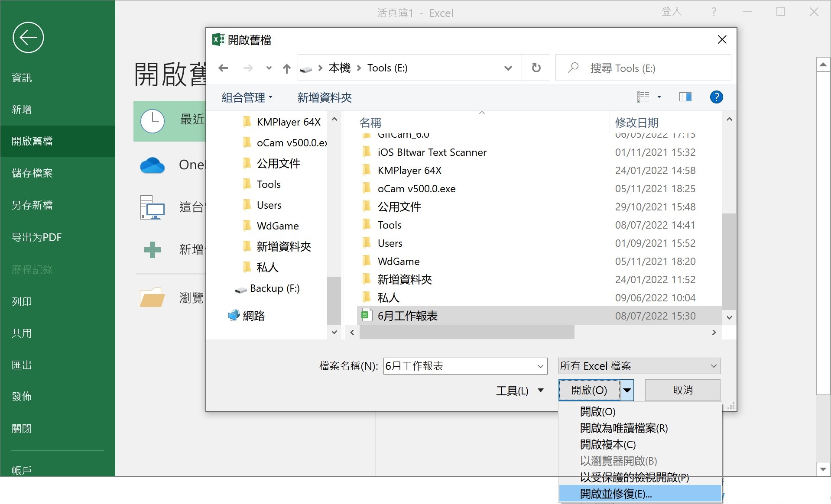
Task: Click 新增資料夾 new folder button
Action: 324,97
